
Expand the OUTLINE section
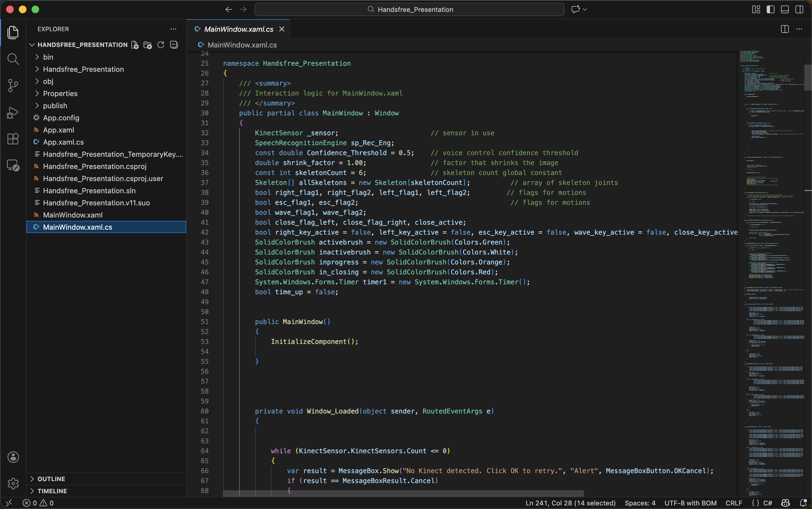pyautogui.click(x=51, y=479)
